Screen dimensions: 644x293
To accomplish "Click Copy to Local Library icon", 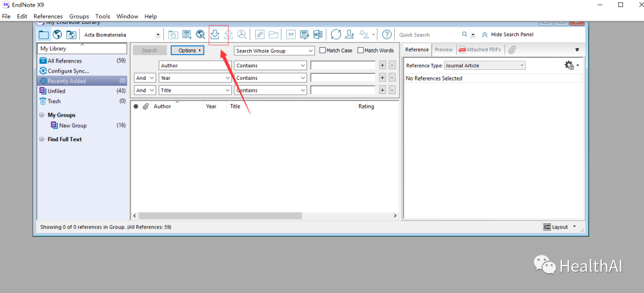I will click(173, 35).
